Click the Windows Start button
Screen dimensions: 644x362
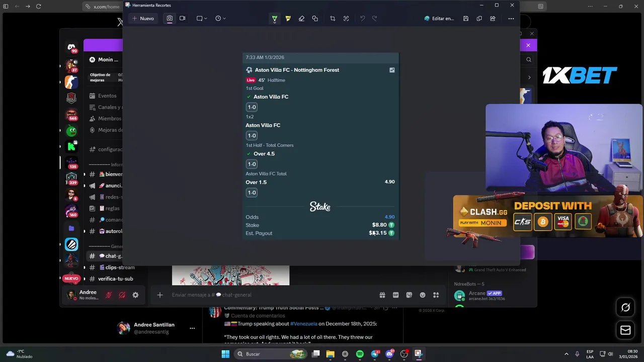click(225, 354)
